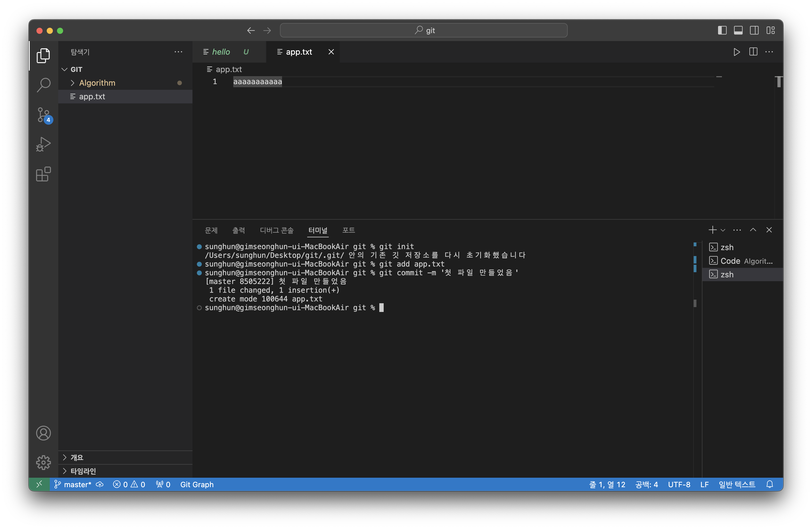Screen dimensions: 812x529
Task: Switch to the hello editor tab
Action: [x=221, y=52]
